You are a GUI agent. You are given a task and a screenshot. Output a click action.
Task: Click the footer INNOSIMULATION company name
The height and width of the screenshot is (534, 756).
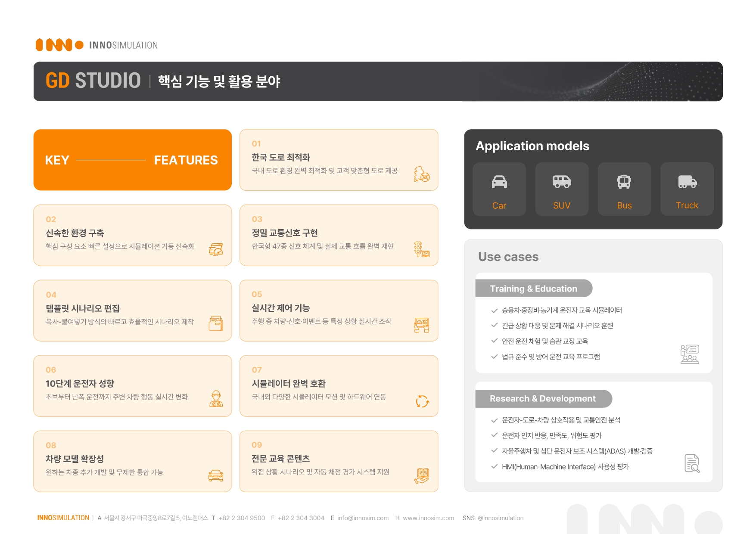coord(63,518)
